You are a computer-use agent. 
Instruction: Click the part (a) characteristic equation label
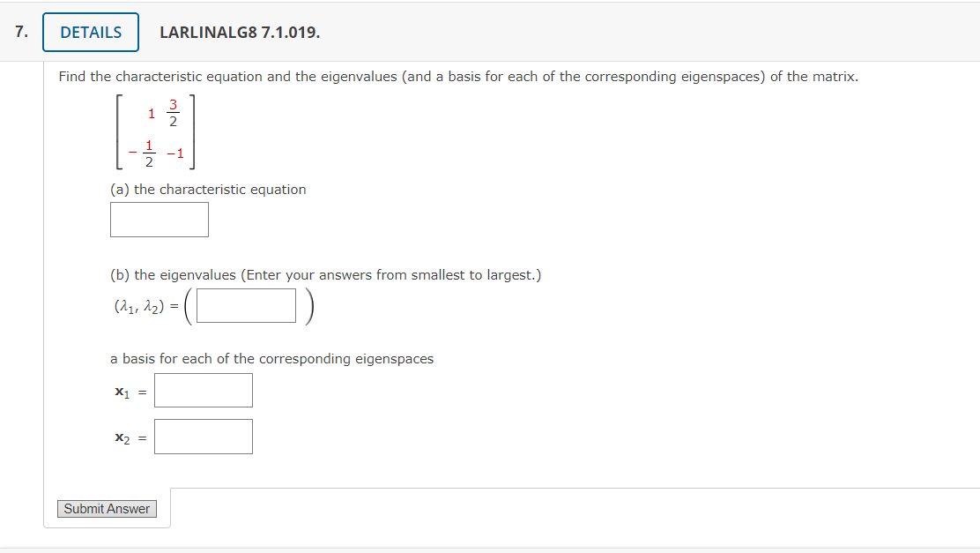(x=208, y=189)
